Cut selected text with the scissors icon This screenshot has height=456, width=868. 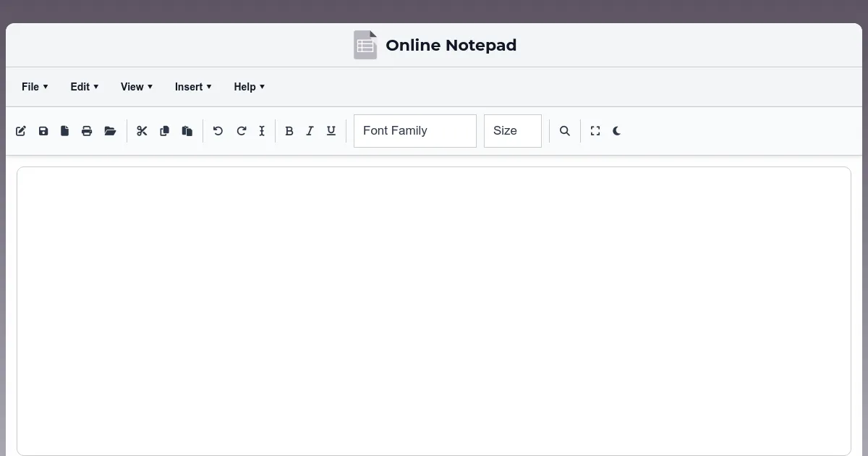pyautogui.click(x=142, y=131)
